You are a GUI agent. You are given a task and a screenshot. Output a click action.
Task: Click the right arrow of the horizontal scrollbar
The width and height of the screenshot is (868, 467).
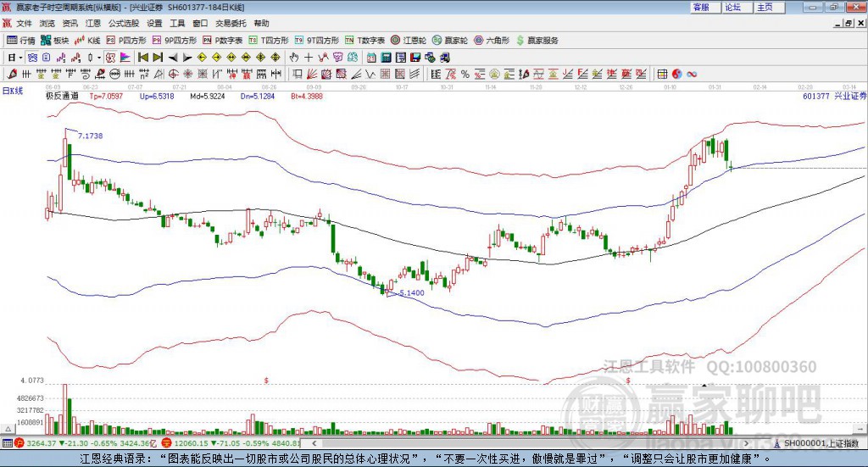point(746,443)
